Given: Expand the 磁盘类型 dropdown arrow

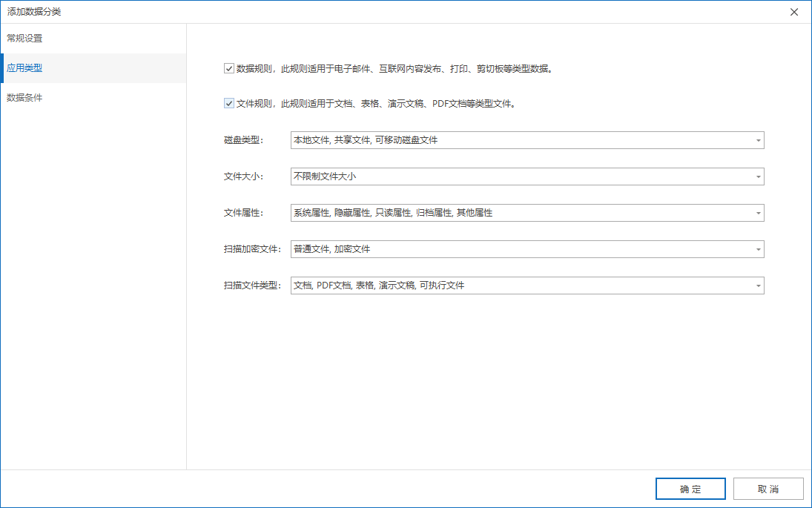Looking at the screenshot, I should click(758, 140).
